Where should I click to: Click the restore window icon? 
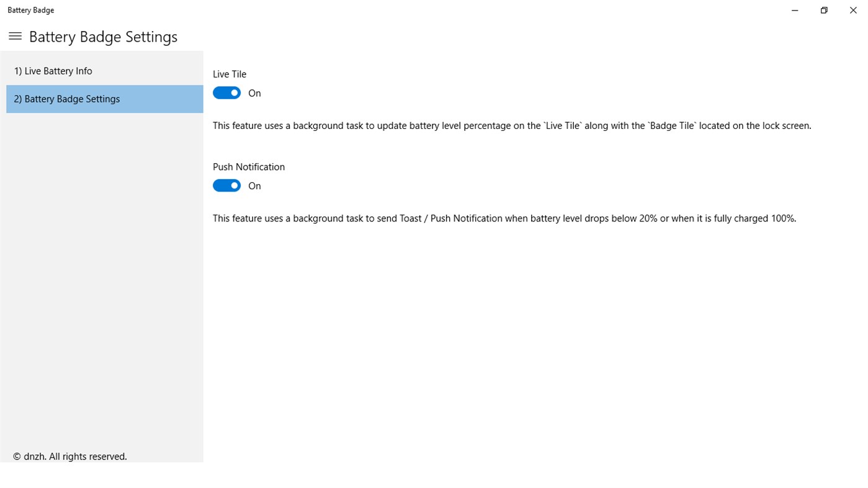coord(824,10)
